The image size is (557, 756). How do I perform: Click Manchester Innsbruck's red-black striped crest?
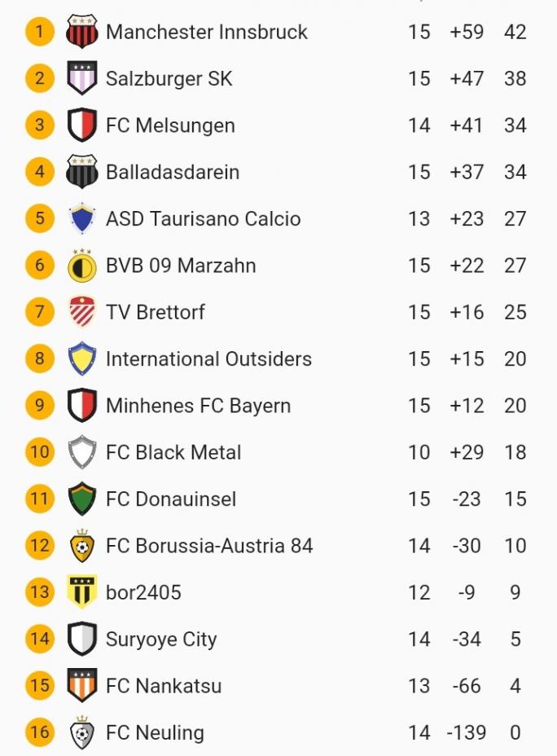[x=82, y=32]
